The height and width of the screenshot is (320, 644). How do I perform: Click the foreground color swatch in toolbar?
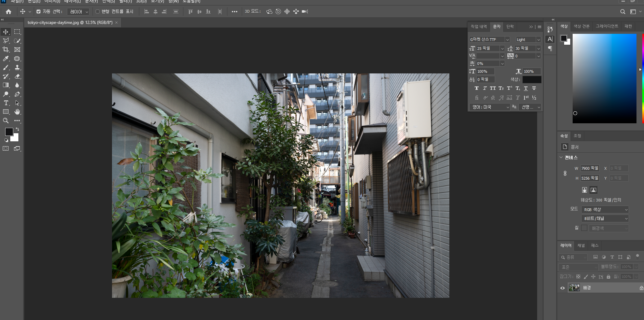(9, 132)
